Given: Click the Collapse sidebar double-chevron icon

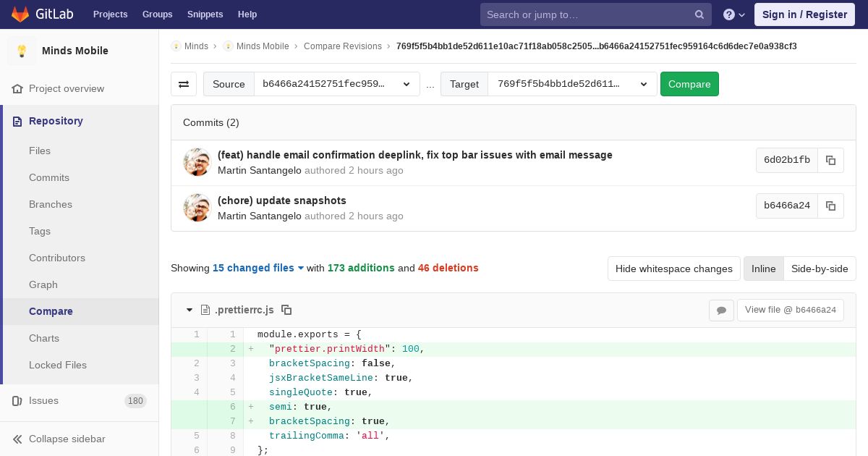Looking at the screenshot, I should click(17, 439).
